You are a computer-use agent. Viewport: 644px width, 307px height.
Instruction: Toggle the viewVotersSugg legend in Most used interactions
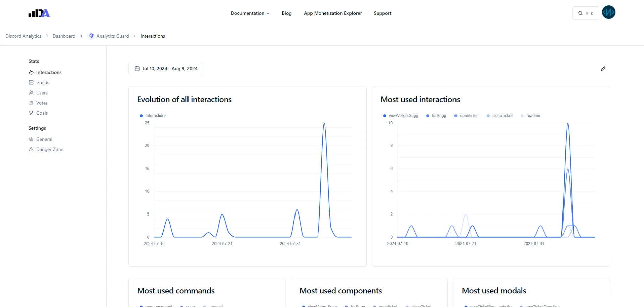(x=400, y=116)
